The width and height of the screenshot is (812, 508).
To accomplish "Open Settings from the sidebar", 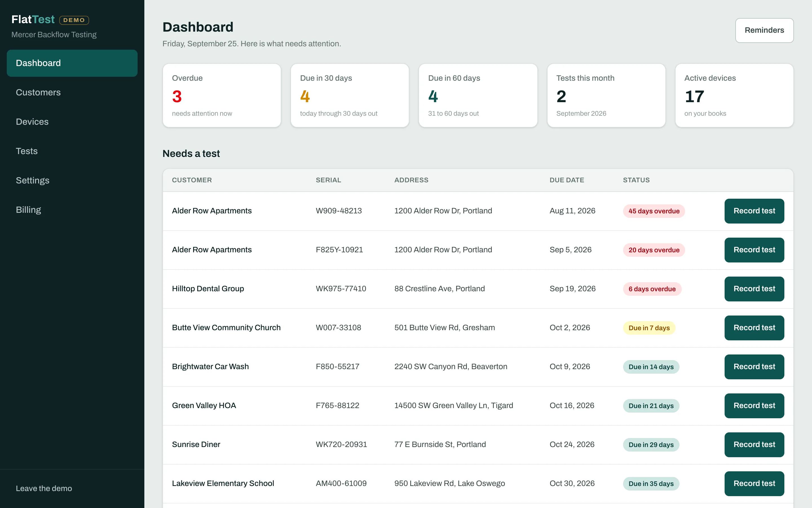I will click(72, 180).
